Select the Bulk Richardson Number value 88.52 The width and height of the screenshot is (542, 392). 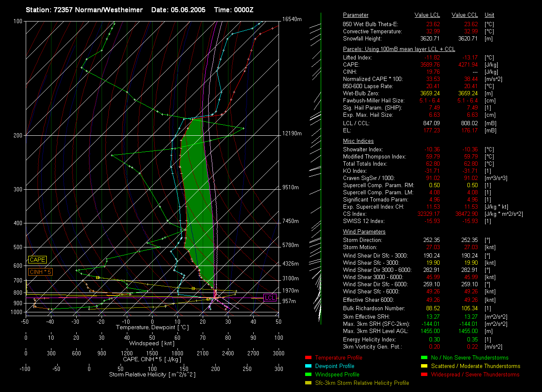(x=433, y=309)
